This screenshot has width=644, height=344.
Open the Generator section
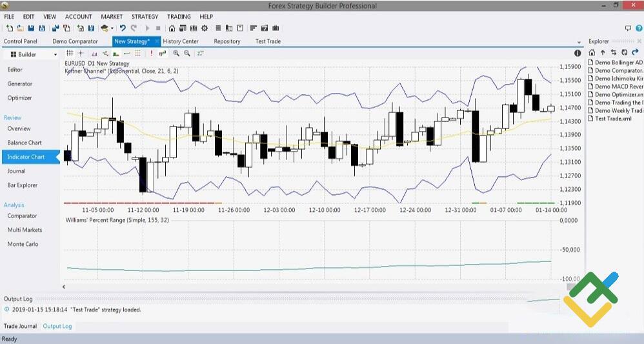tap(20, 83)
